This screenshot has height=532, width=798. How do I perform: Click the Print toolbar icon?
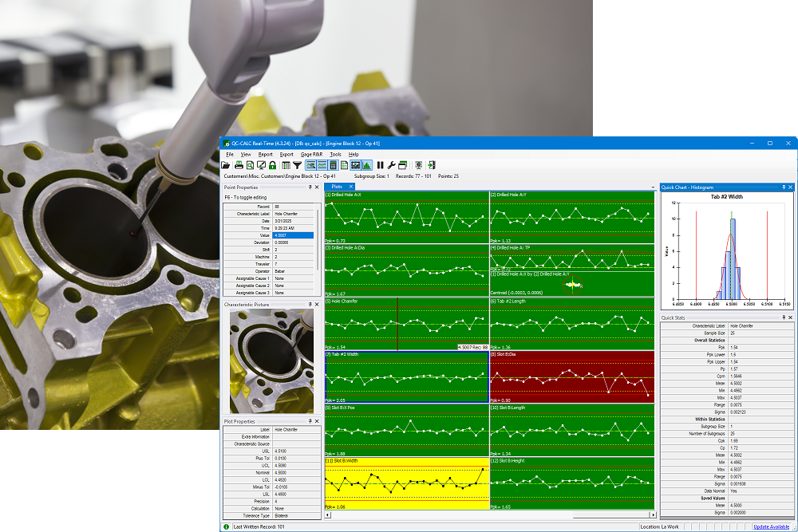pos(239,165)
